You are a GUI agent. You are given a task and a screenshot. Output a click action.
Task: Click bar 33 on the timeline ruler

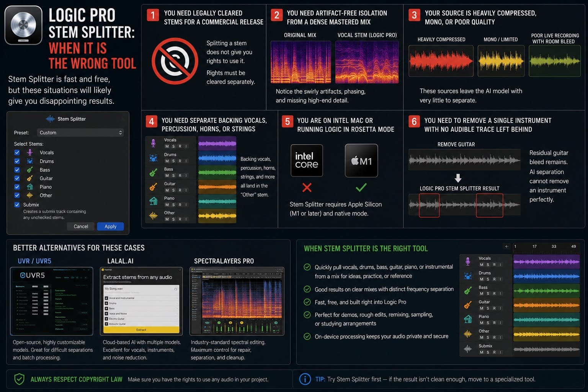(x=554, y=247)
